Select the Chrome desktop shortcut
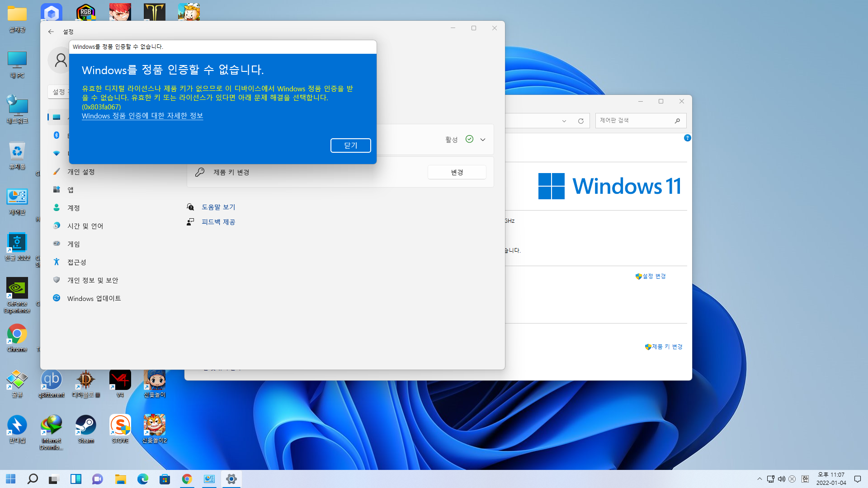Viewport: 868px width, 488px height. coord(17,338)
